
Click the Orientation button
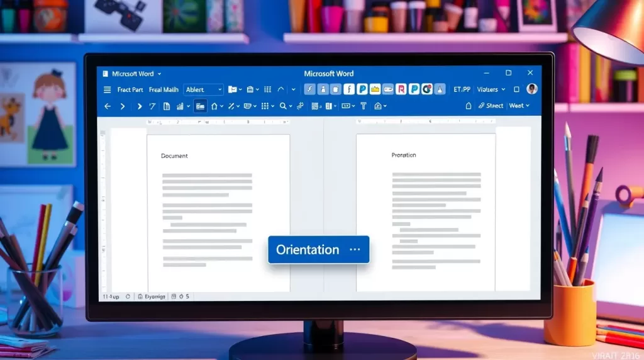coord(319,249)
